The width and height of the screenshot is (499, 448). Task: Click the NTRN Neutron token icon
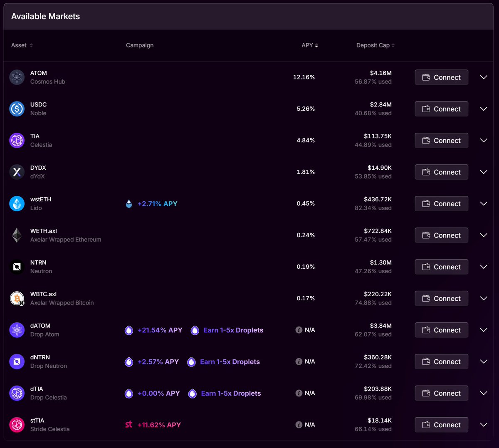click(17, 267)
